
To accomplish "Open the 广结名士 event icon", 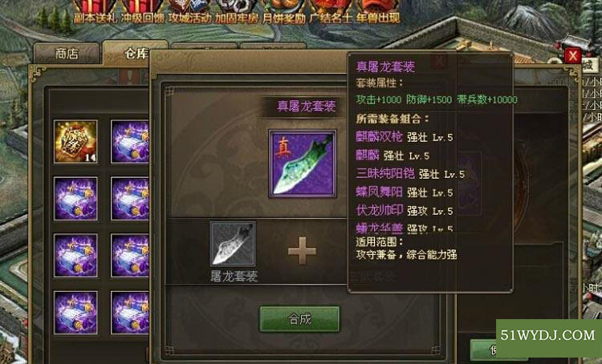I will 331,11.
